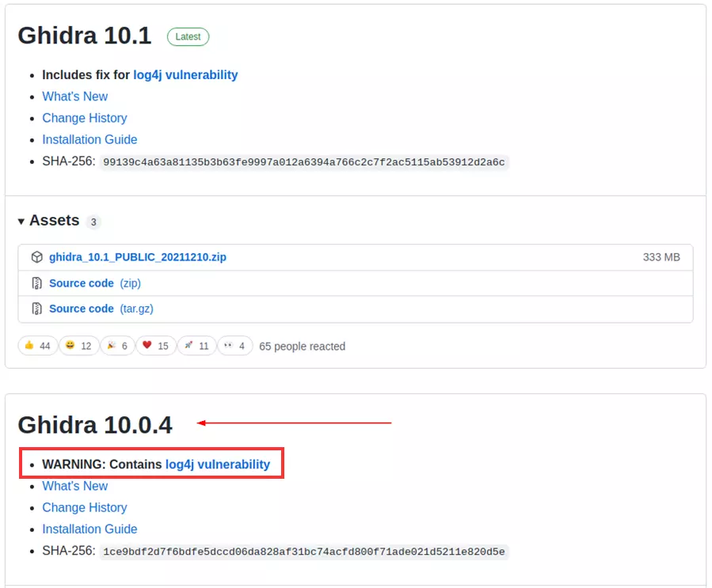Toggle thumbs up reaction with 44
This screenshot has width=712, height=588.
point(38,346)
